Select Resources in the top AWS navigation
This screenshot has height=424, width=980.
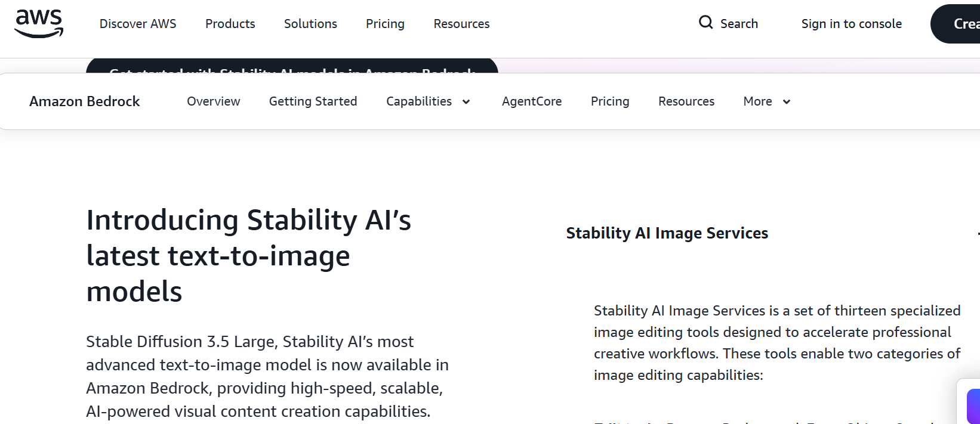(461, 24)
